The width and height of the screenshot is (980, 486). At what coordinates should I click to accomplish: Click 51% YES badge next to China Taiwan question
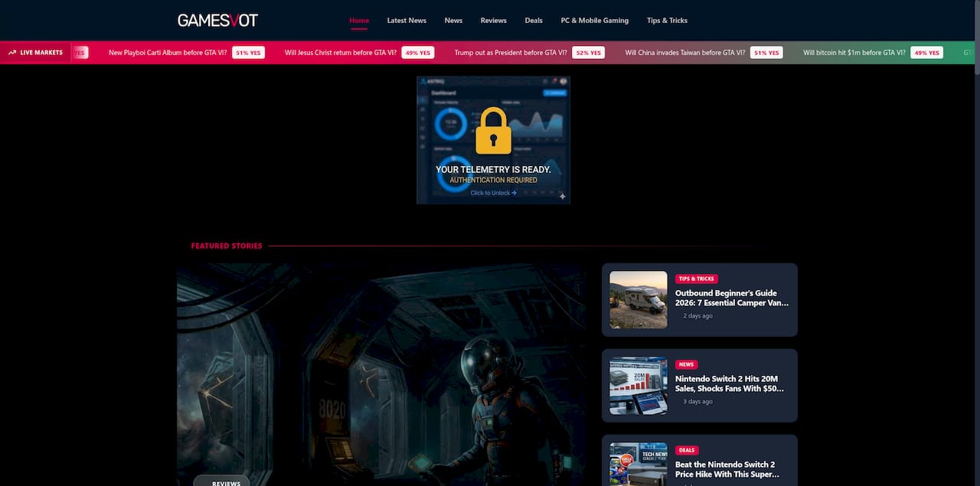(766, 53)
